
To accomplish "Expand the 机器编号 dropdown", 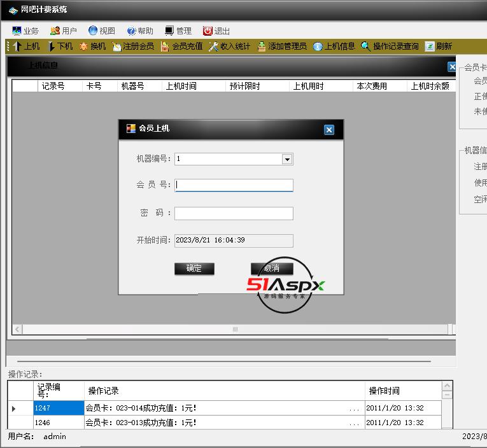I will click(287, 159).
